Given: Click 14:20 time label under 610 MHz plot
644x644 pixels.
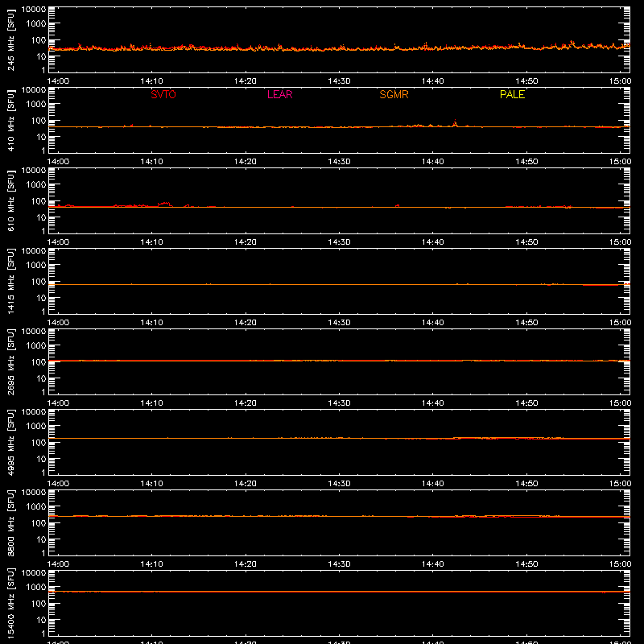Looking at the screenshot, I should click(246, 242).
